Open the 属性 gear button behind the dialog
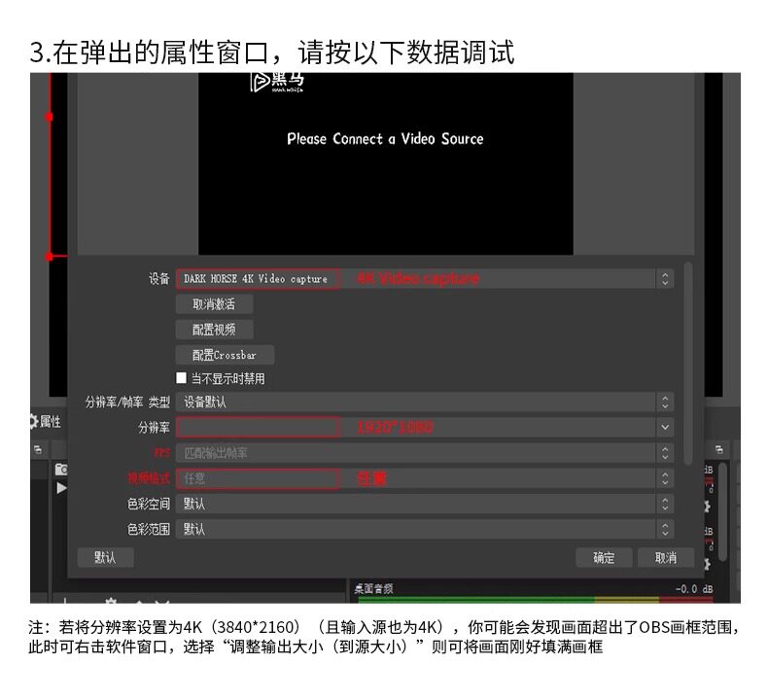Viewport: 768px width, 700px height. [46, 421]
